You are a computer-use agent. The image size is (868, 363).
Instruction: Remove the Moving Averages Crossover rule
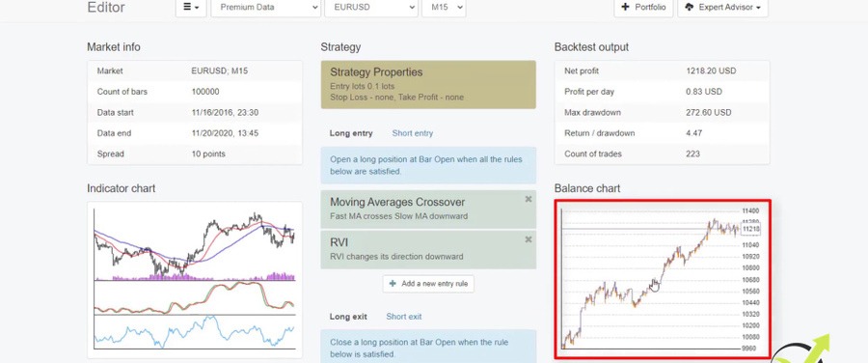[529, 199]
